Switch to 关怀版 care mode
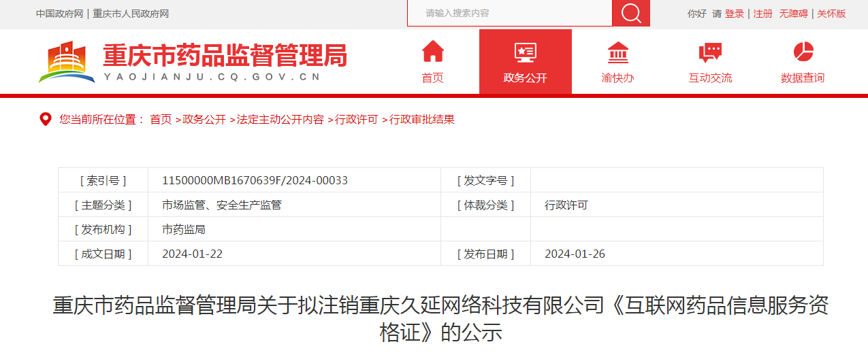Screen dimensions: 868x357 click(831, 14)
